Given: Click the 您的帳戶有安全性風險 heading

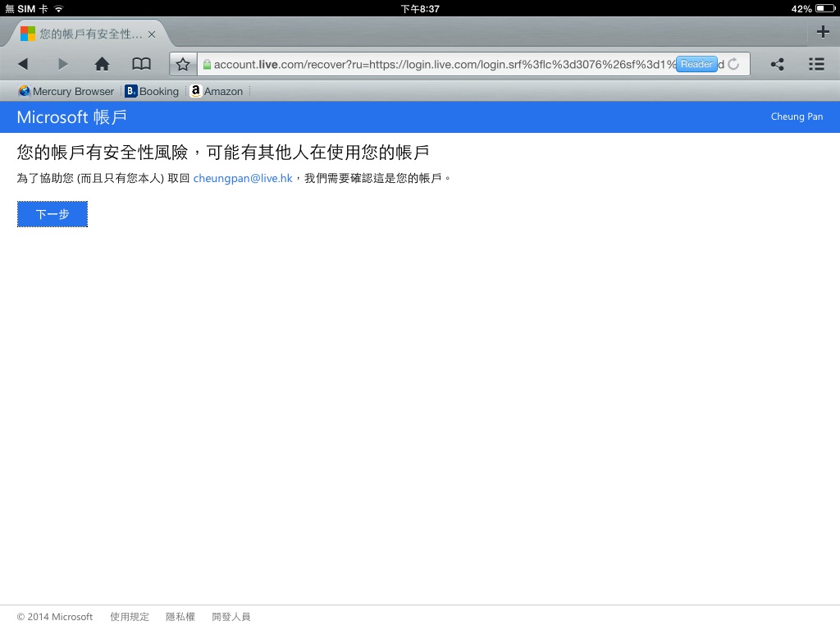Looking at the screenshot, I should [x=223, y=153].
